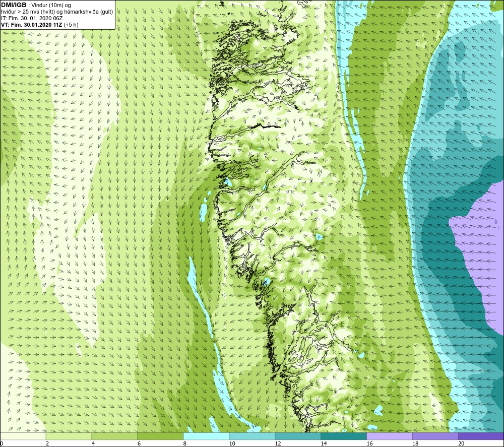The height and width of the screenshot is (447, 504).
Task: Click the 'DMI/IGB' title text
Action: (14, 5)
